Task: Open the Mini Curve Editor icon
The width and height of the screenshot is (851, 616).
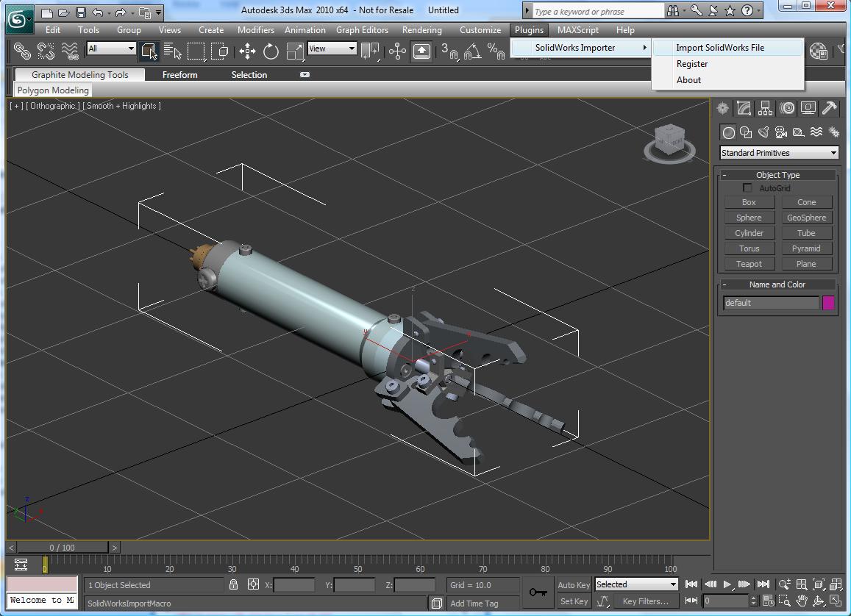Action: [x=21, y=565]
